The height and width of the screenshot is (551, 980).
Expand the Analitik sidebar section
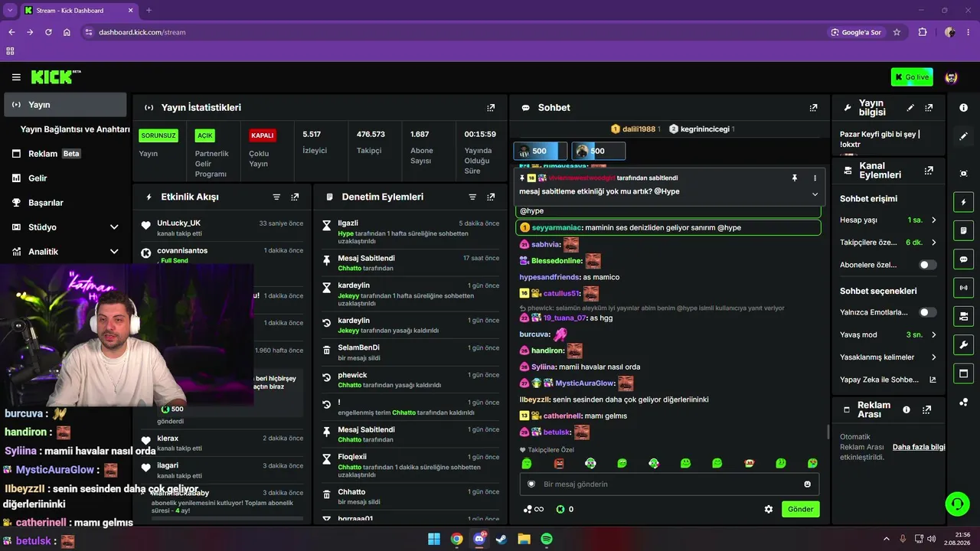[114, 252]
